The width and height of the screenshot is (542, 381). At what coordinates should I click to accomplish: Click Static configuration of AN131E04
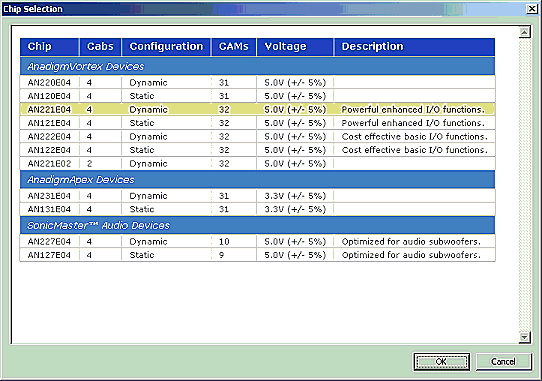click(x=142, y=209)
